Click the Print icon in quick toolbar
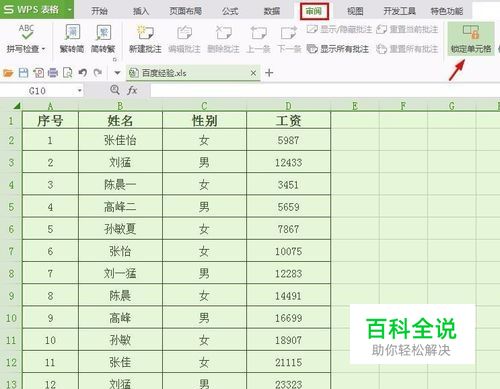500x389 pixels. (x=53, y=73)
